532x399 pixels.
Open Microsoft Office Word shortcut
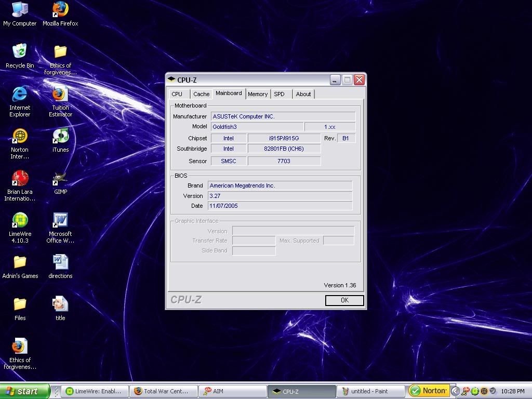coord(60,221)
